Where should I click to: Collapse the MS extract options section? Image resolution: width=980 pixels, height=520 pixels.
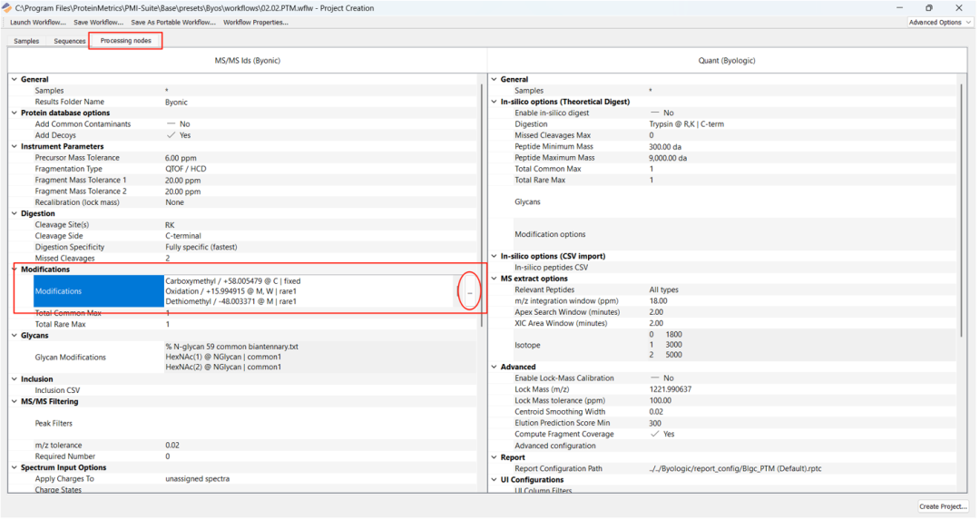[494, 279]
